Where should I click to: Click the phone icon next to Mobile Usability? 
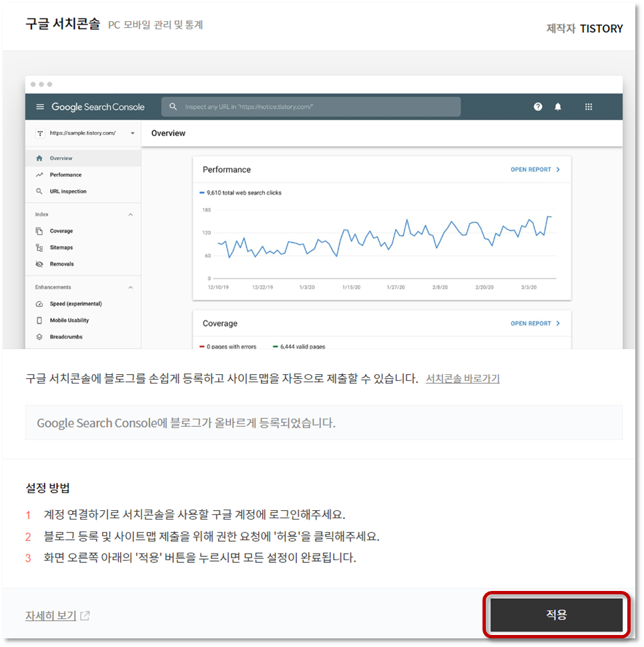pyautogui.click(x=39, y=320)
